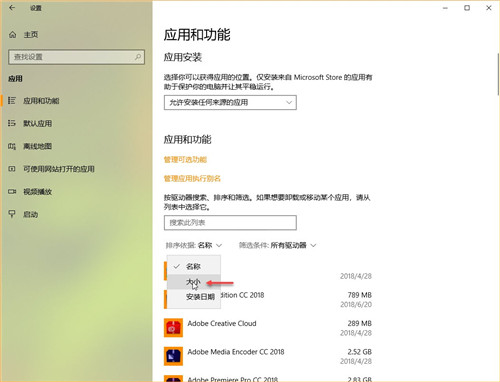500x382 pixels.
Task: Click the Adobe Creative Cloud app icon
Action: tap(173, 328)
